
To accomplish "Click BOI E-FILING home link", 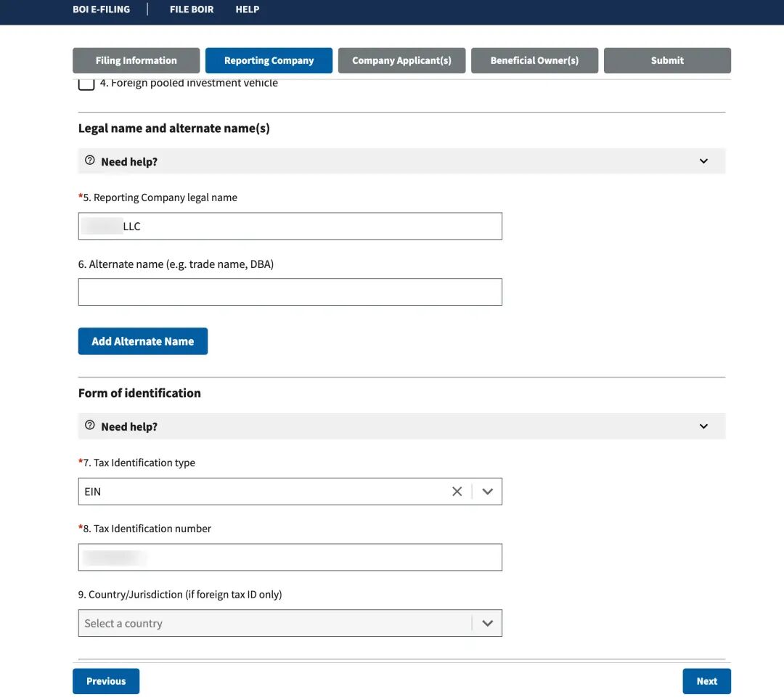I will [x=102, y=9].
